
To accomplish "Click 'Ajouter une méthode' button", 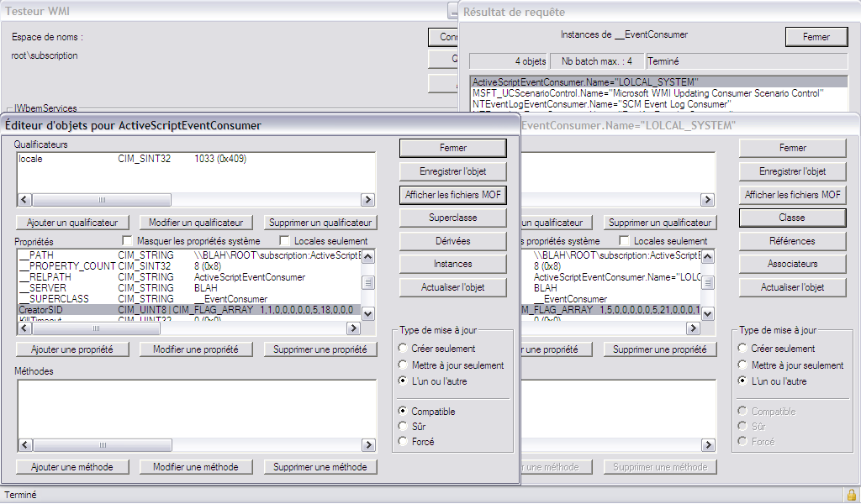I will click(x=72, y=467).
